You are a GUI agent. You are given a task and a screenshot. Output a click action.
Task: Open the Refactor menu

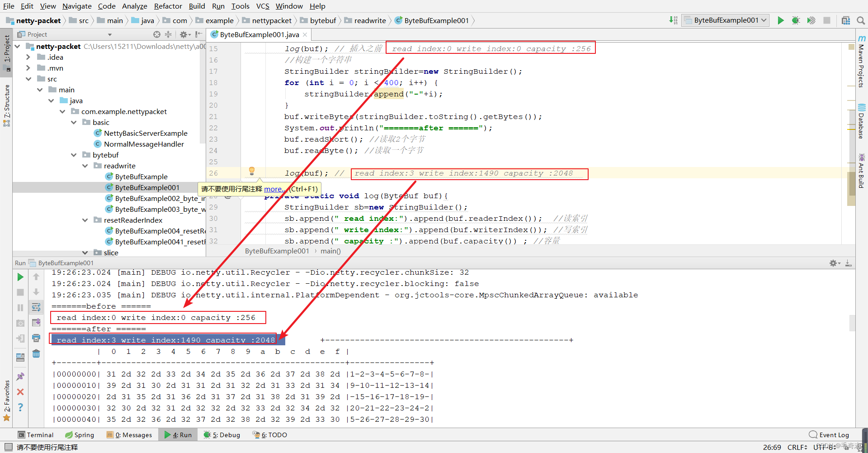168,6
